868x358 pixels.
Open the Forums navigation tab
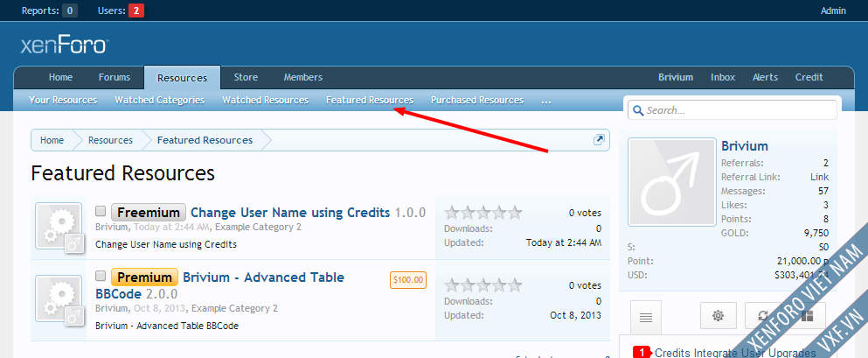click(x=115, y=78)
